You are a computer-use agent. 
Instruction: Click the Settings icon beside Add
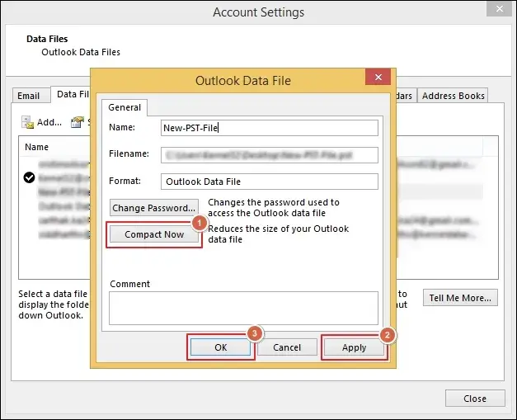pyautogui.click(x=78, y=122)
